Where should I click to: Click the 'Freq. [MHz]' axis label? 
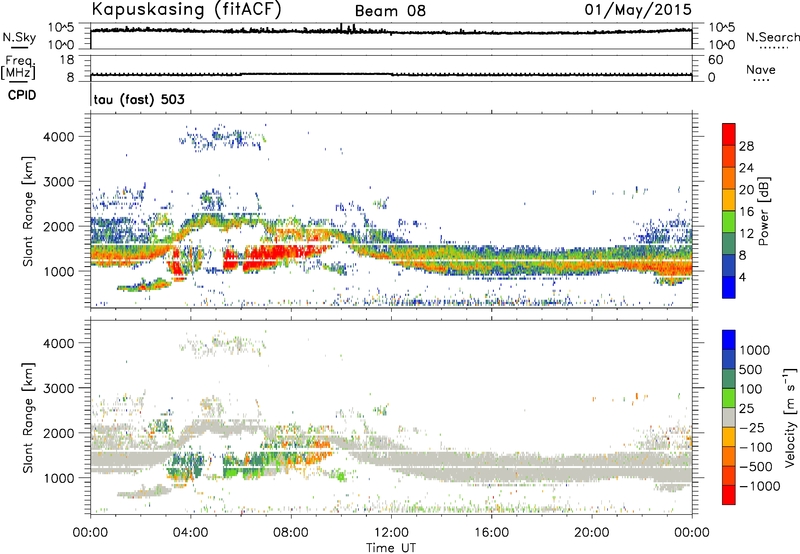coord(18,68)
